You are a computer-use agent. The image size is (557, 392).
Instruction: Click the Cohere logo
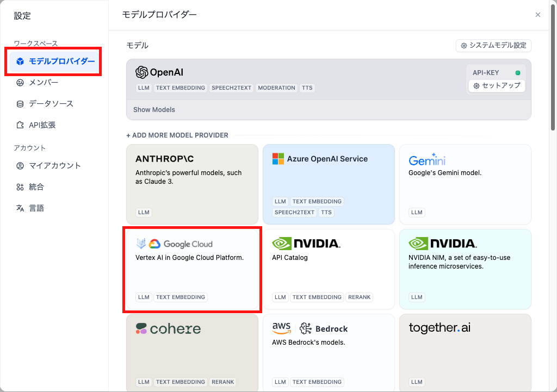[x=168, y=329]
